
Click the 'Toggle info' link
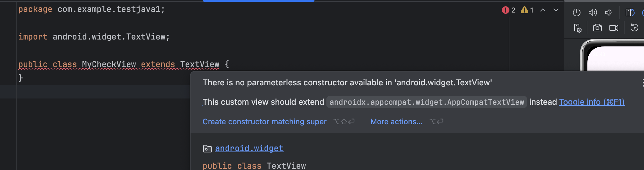(591, 102)
